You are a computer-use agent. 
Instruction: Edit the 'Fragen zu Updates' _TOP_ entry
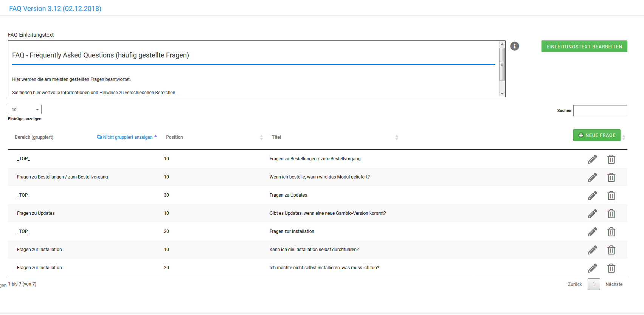pos(592,196)
